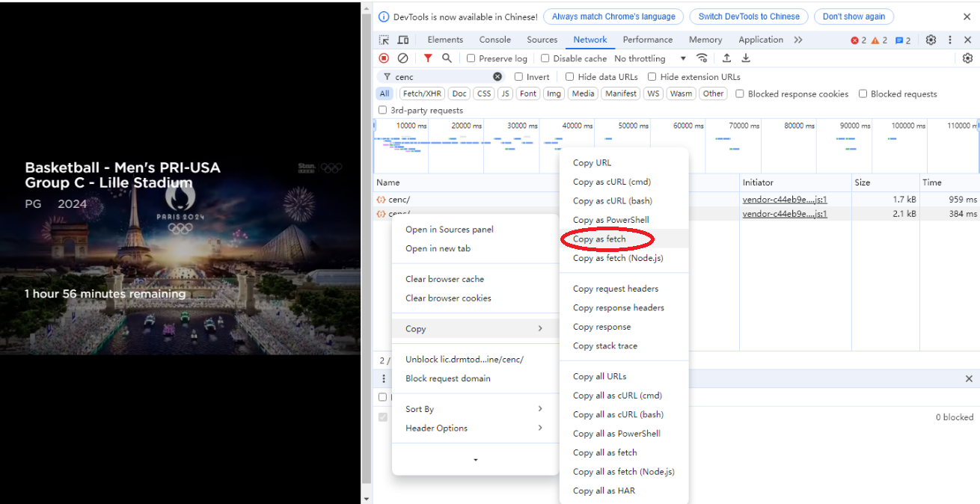Stop recording network log
The image size is (980, 504).
[384, 58]
